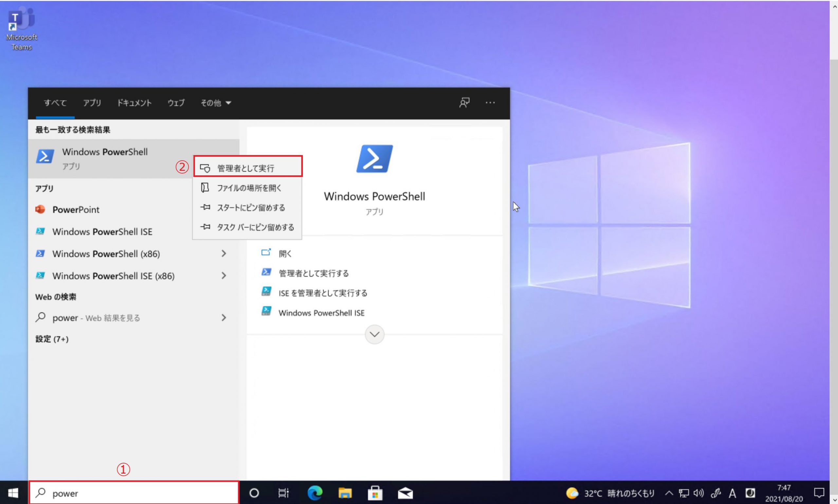Launch Microsoft Store from taskbar
This screenshot has height=504, width=838.
[x=375, y=493]
